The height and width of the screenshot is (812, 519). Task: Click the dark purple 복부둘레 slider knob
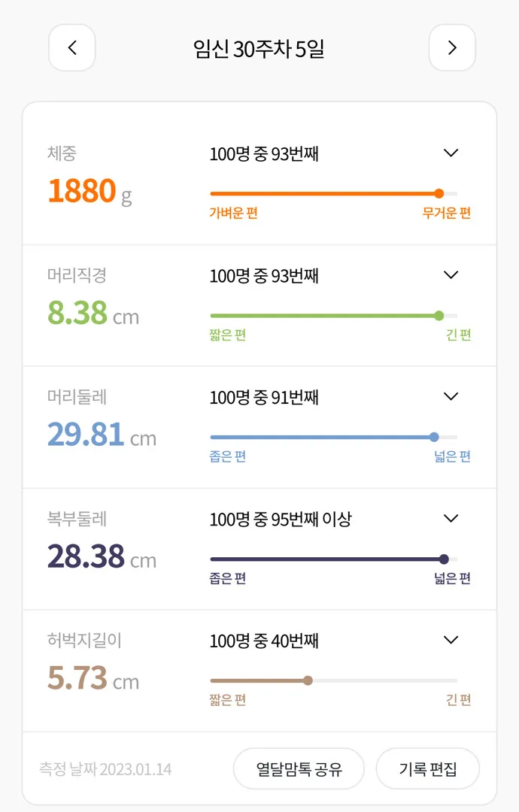tap(444, 559)
